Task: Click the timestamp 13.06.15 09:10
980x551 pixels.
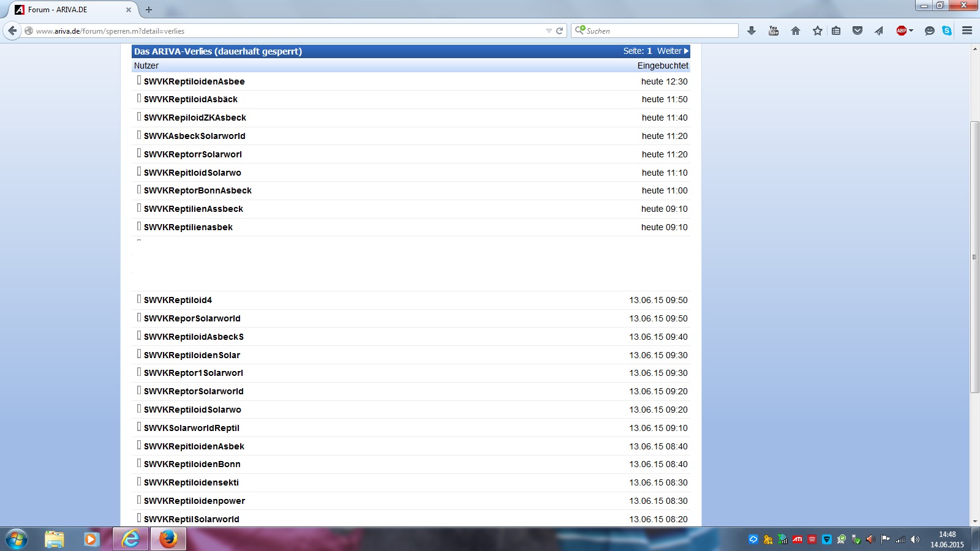Action: pyautogui.click(x=658, y=428)
